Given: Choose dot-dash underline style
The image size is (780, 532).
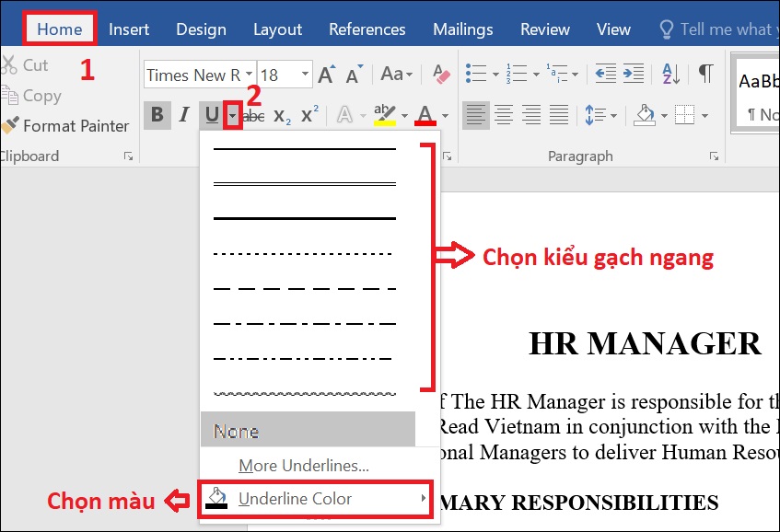Looking at the screenshot, I should (x=305, y=324).
